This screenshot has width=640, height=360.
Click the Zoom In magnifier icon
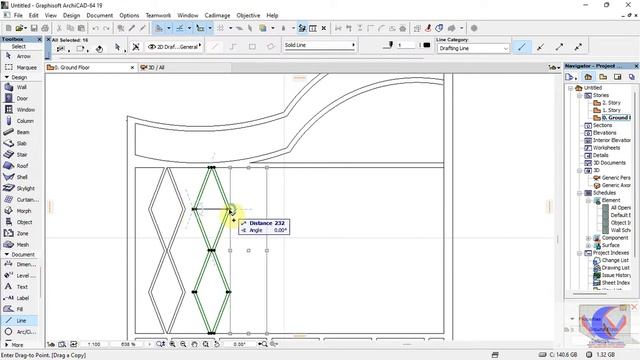click(x=172, y=344)
